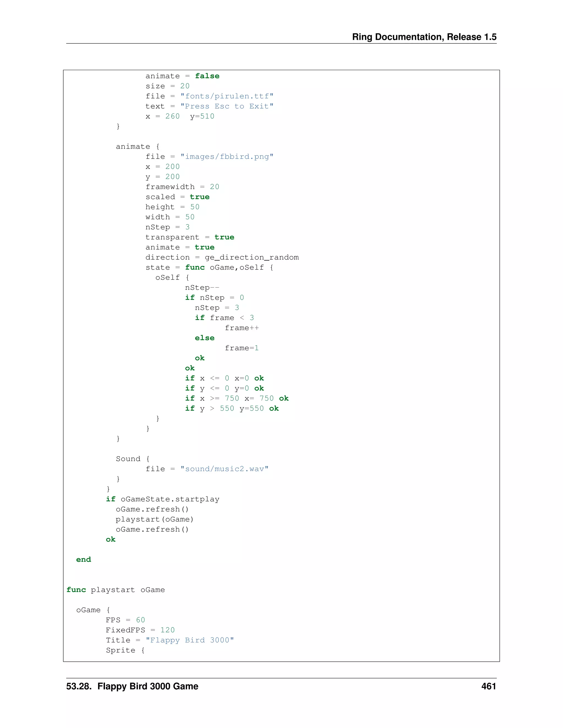
Task: Click the line 'file = "images/fbbird.png"'
Action: (209, 157)
